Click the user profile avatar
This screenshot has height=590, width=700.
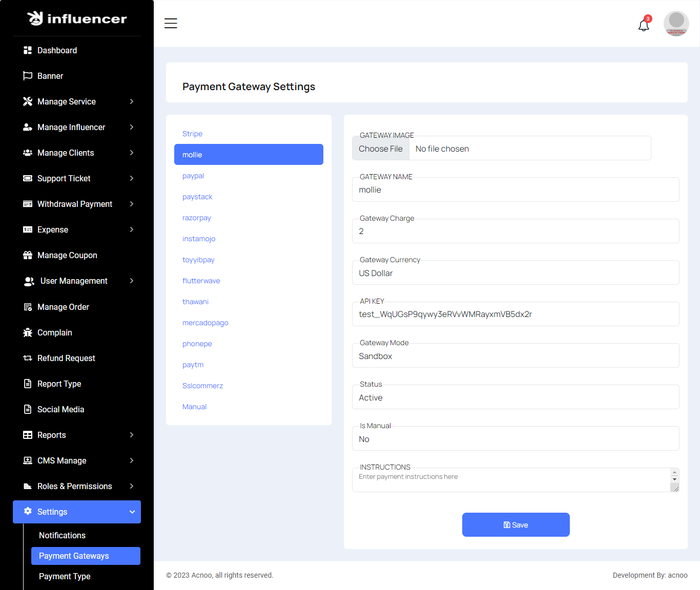(x=676, y=24)
